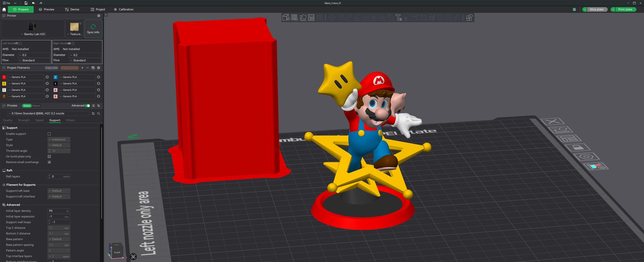644x262 pixels.
Task: Click the compare presets icon
Action: point(99,105)
